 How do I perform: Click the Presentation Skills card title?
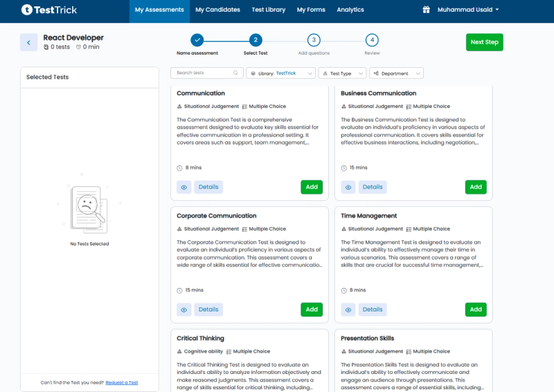(368, 338)
